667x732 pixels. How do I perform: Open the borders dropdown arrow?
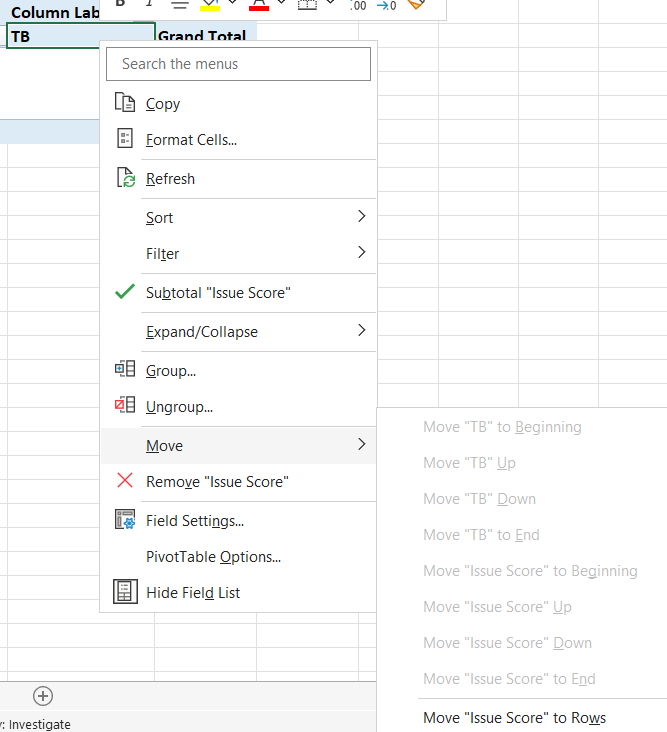pos(330,4)
